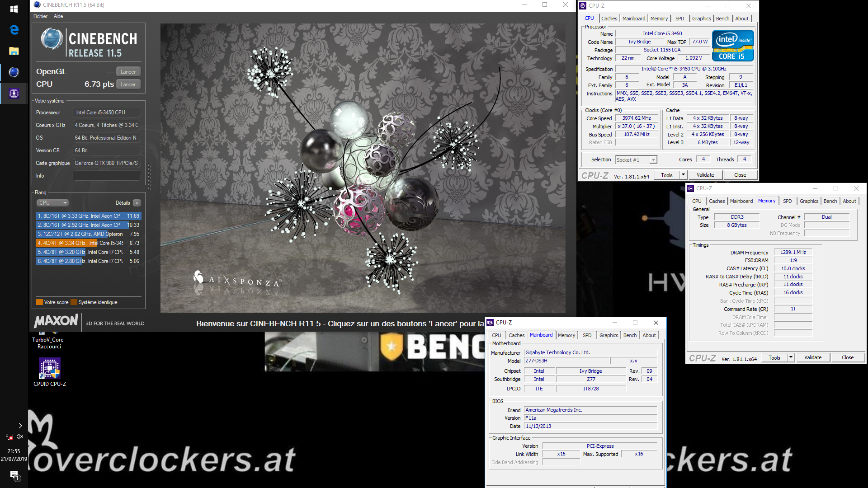868x488 pixels.
Task: Select highlighted ranking row 4C/4T 3.34 GHz
Action: 89,243
